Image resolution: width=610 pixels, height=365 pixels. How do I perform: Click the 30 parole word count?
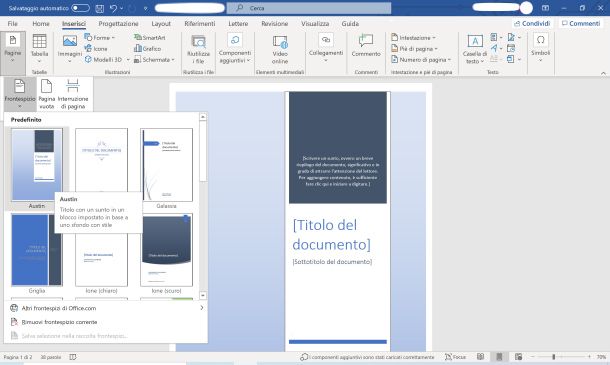tap(51, 357)
